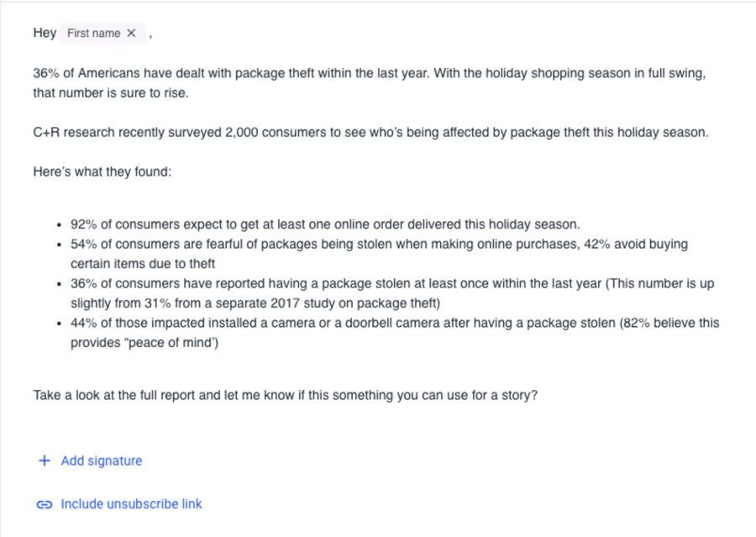Click Include unsubscribe link text
Image resolution: width=756 pixels, height=537 pixels.
(x=131, y=504)
